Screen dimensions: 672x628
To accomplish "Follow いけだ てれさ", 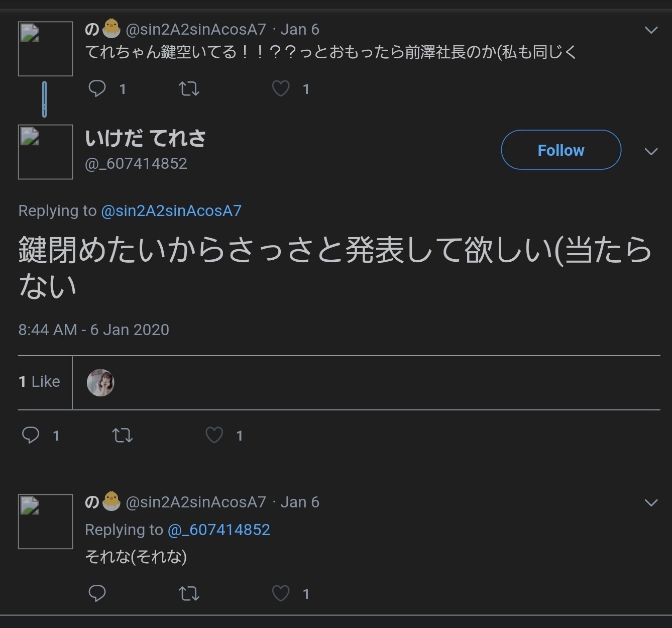I will click(x=561, y=150).
